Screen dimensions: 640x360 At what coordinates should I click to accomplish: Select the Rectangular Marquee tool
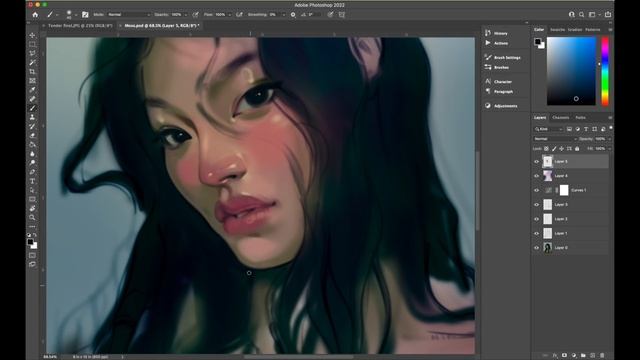32,44
